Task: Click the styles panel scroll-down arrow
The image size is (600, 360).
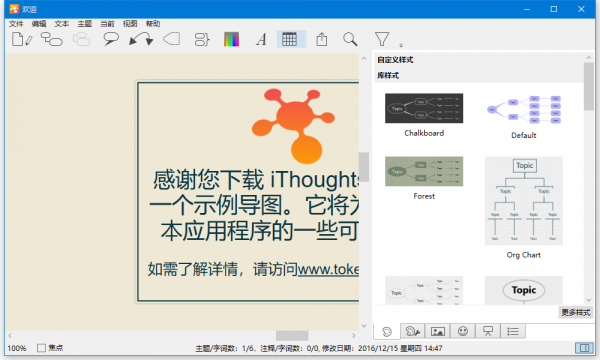Action: [589, 300]
